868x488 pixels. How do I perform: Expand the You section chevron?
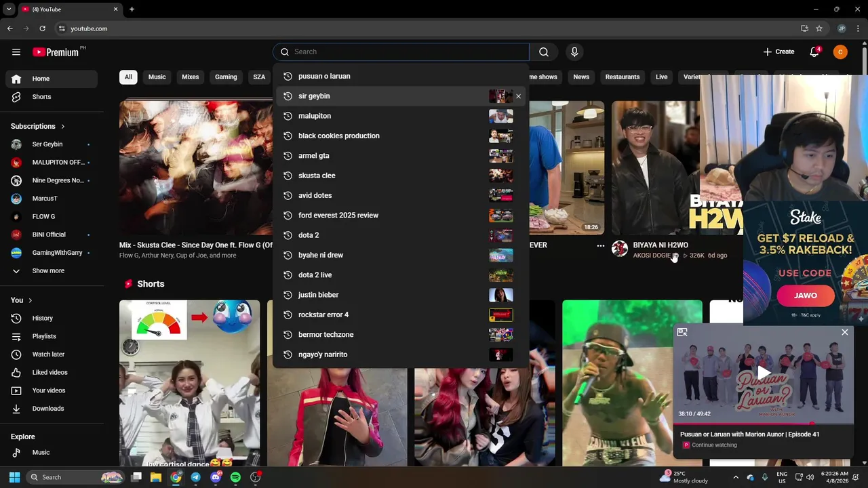(30, 300)
